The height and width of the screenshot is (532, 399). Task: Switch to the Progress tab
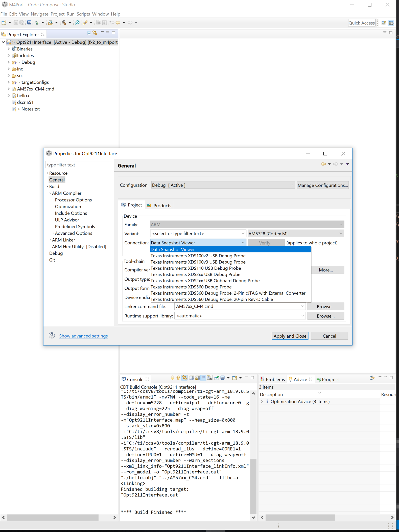[328, 379]
